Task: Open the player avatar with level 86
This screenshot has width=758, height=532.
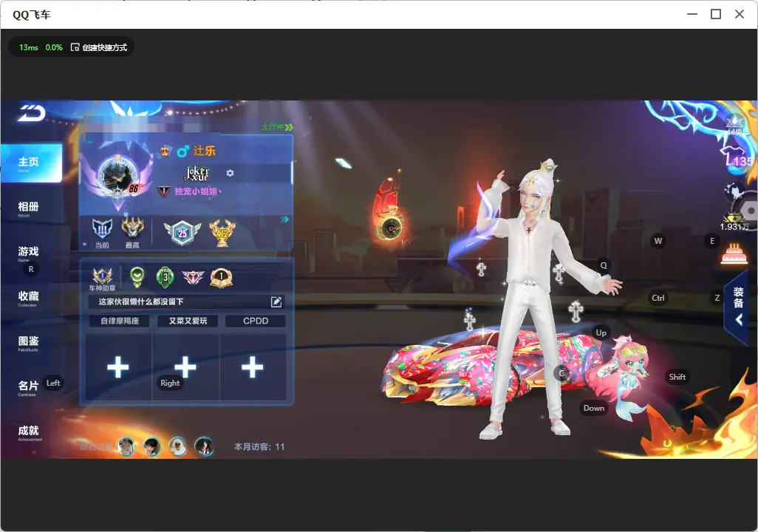Action: tap(118, 176)
